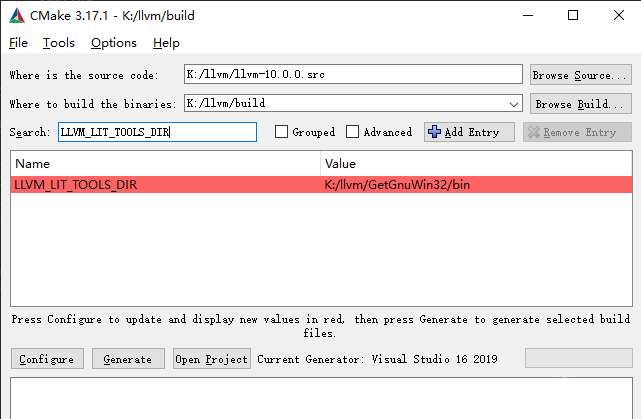
Task: Enable the Advanced checkbox
Action: click(352, 132)
